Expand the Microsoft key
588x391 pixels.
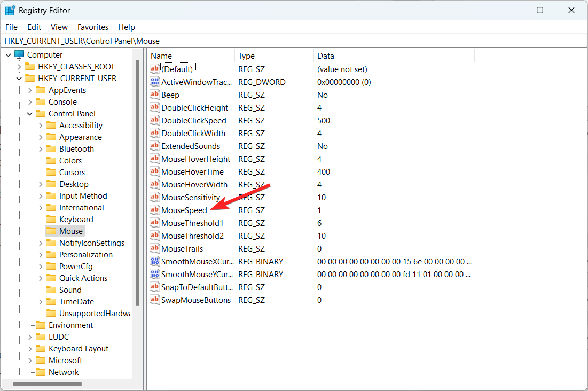point(29,361)
